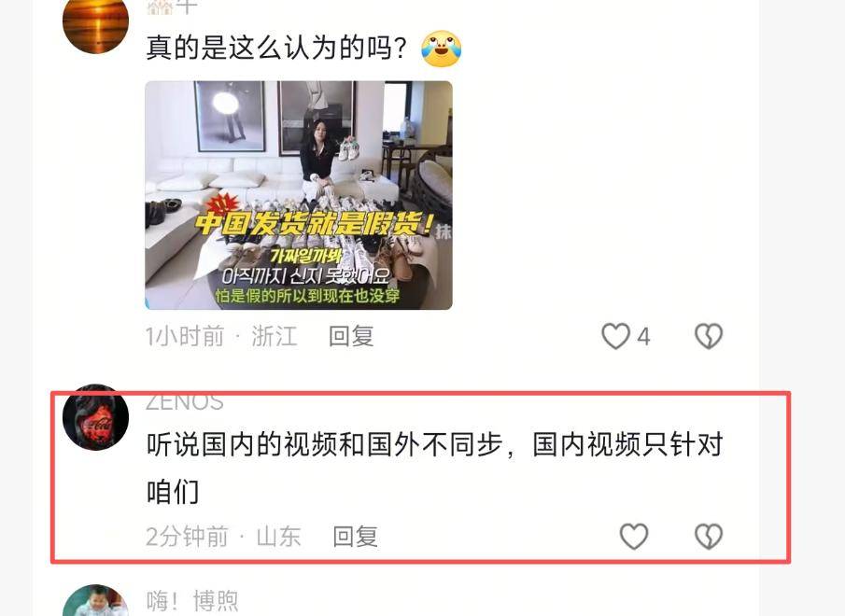Dislike the ZENOS comment with broken heart
Viewport: 845px width, 616px height.
pos(708,537)
